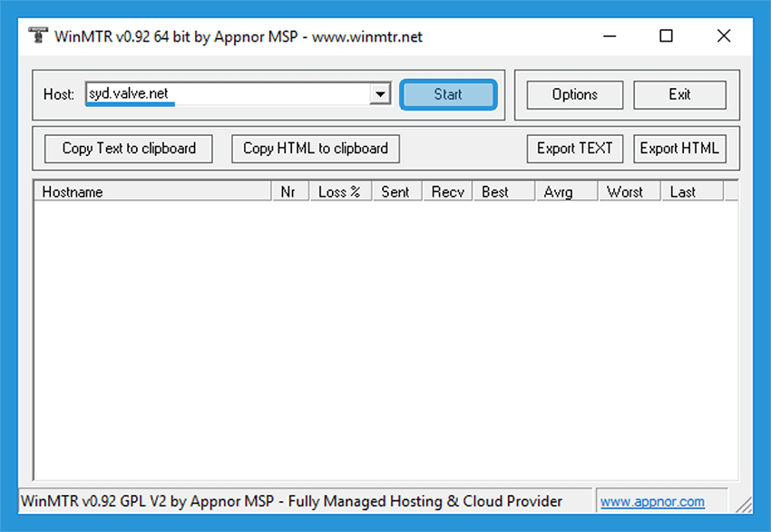Screen dimensions: 771x532
Task: Click the Sent column header
Action: (x=397, y=191)
